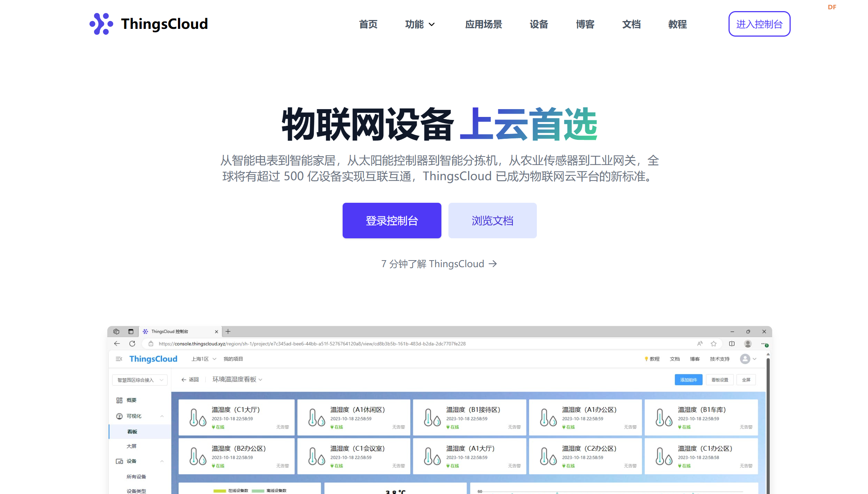Collapse the 设备 sidebar section

[162, 461]
